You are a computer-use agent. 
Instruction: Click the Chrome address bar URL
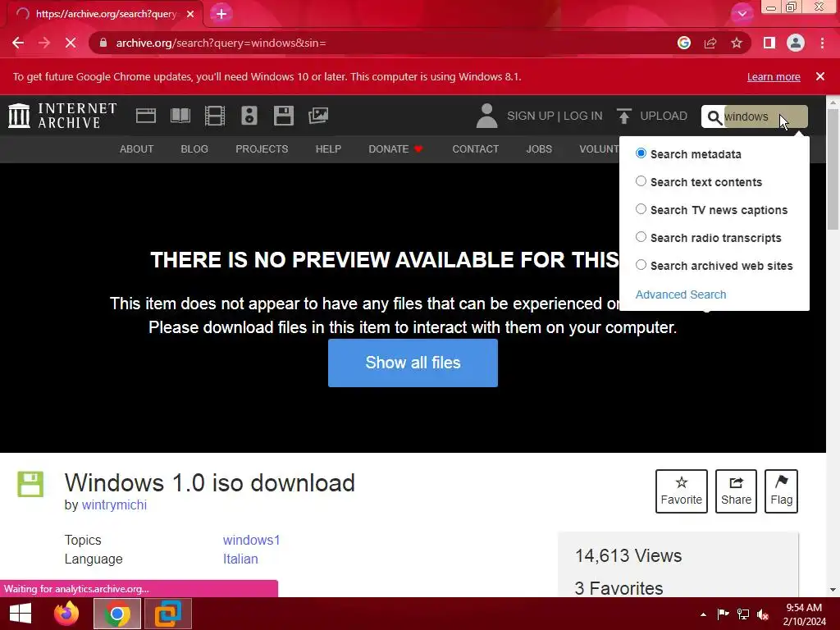[221, 43]
